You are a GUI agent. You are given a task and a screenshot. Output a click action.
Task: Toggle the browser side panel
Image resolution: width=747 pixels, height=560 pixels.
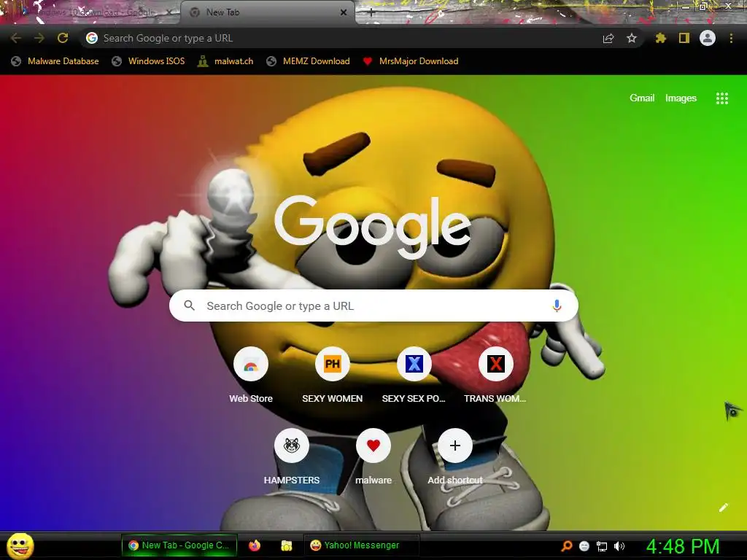click(x=684, y=38)
